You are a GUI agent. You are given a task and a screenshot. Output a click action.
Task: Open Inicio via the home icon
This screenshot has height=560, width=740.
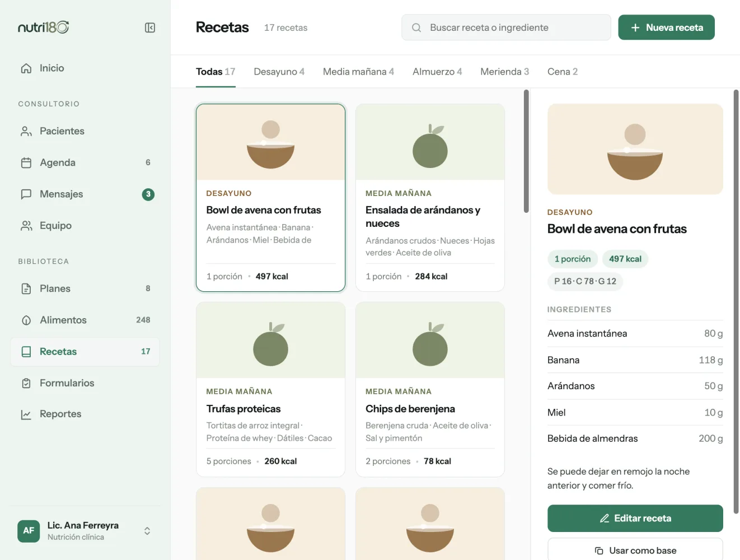(x=26, y=68)
